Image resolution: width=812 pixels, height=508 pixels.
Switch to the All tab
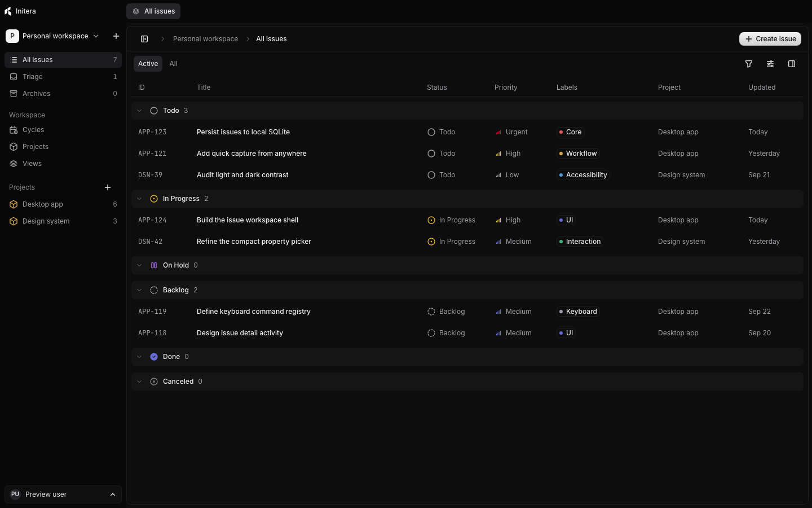(174, 64)
